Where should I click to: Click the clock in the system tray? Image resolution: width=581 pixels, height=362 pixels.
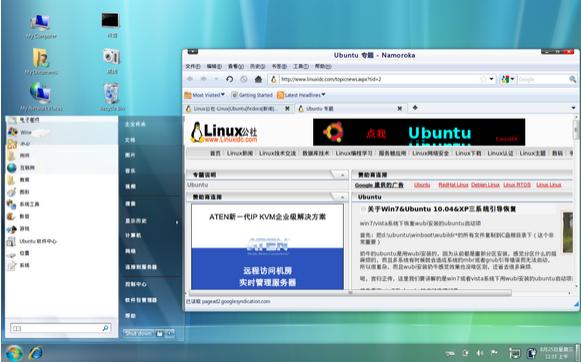pos(556,353)
